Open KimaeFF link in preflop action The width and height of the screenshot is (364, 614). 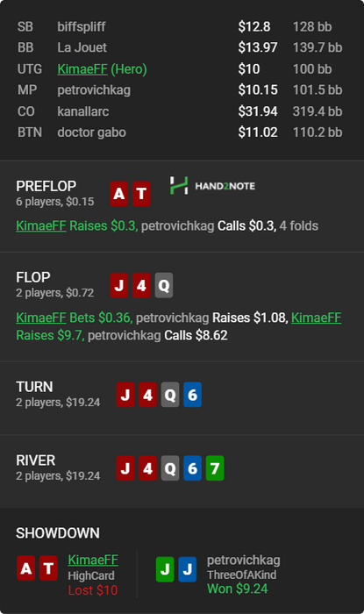[40, 225]
